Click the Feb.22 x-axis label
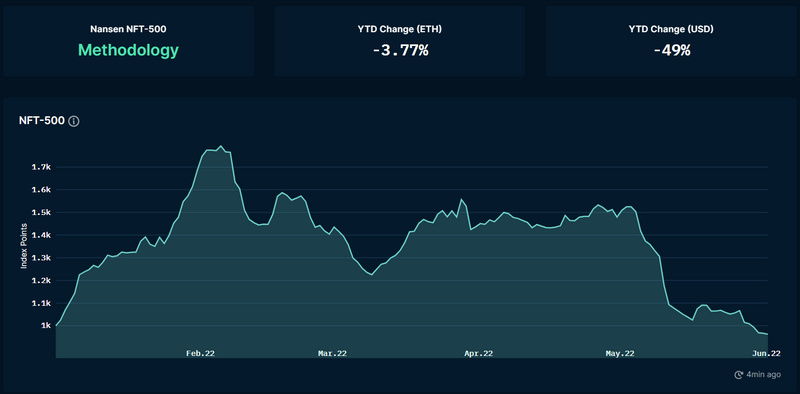Viewport: 800px width, 394px height. [200, 353]
